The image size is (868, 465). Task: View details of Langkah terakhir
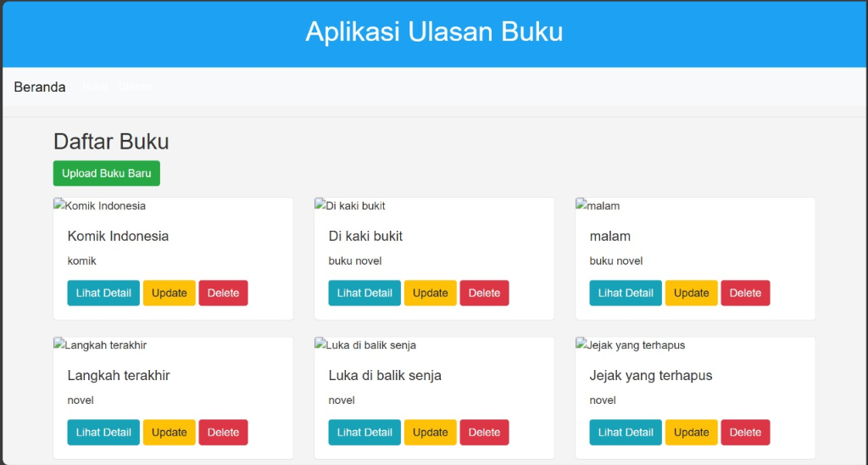point(103,432)
